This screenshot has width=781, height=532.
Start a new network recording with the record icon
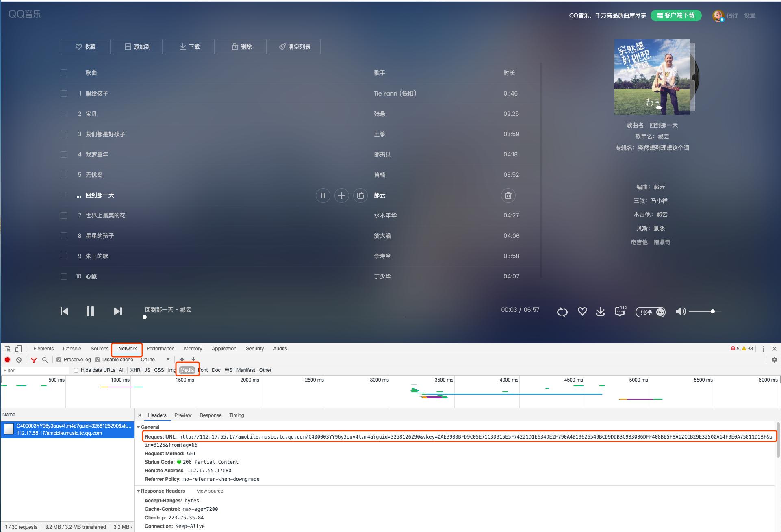[x=7, y=360]
